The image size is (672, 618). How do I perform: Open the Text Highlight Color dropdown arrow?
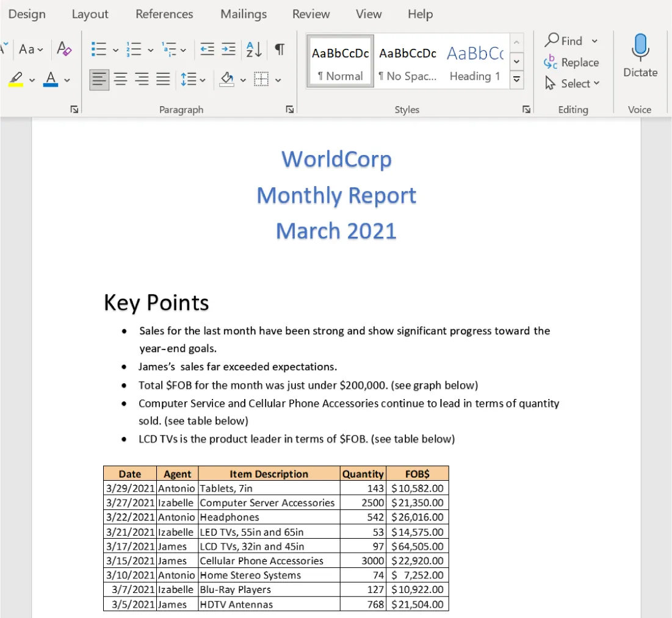pos(32,79)
